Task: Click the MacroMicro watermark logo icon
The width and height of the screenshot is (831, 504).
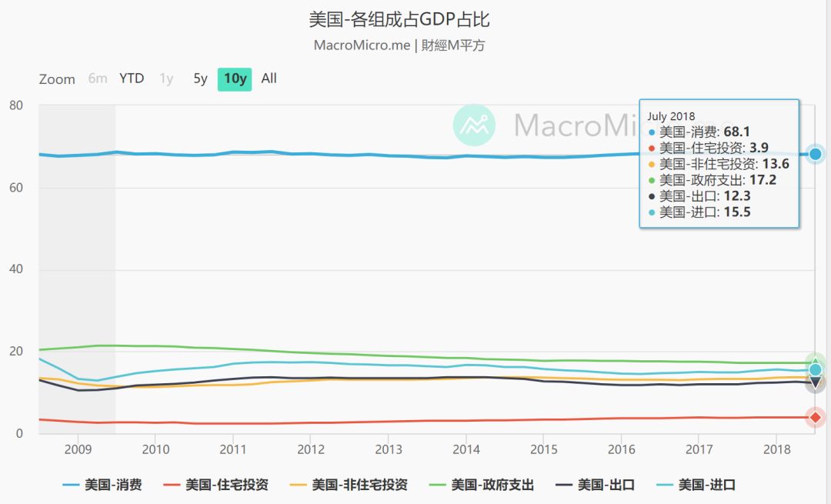Action: point(474,125)
